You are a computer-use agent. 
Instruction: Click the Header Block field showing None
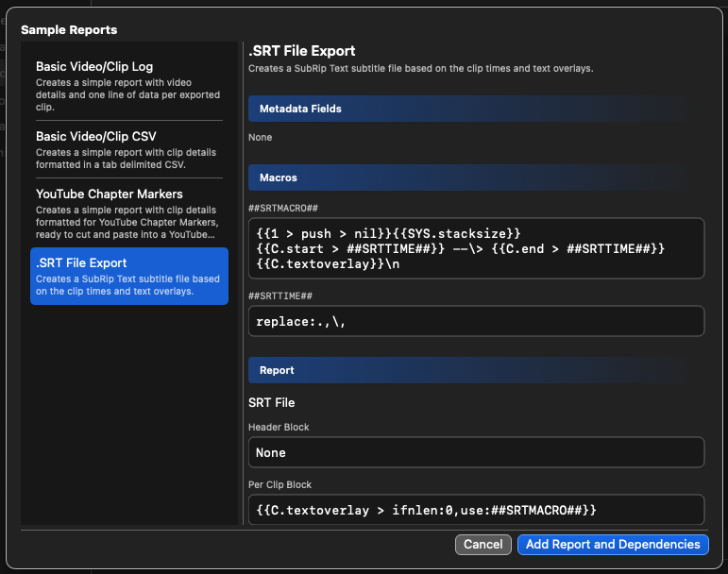click(476, 452)
